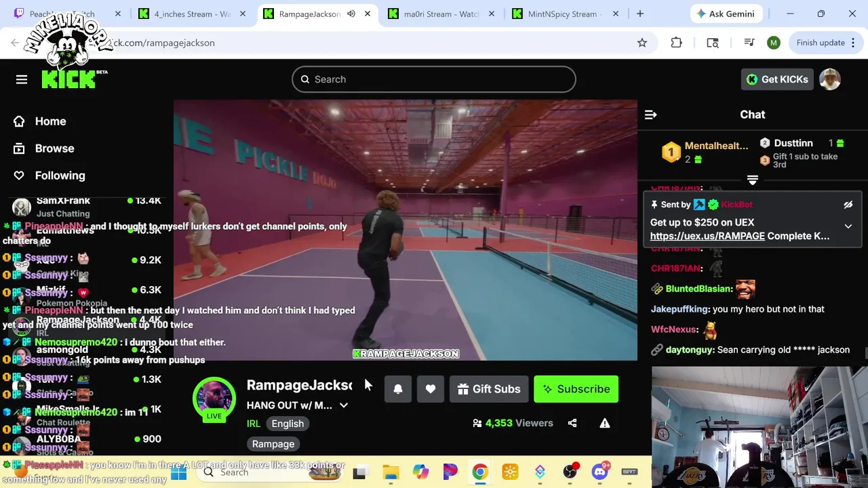The image size is (868, 488).
Task: Click the Mentalhealt... top gifter entry
Action: point(706,152)
